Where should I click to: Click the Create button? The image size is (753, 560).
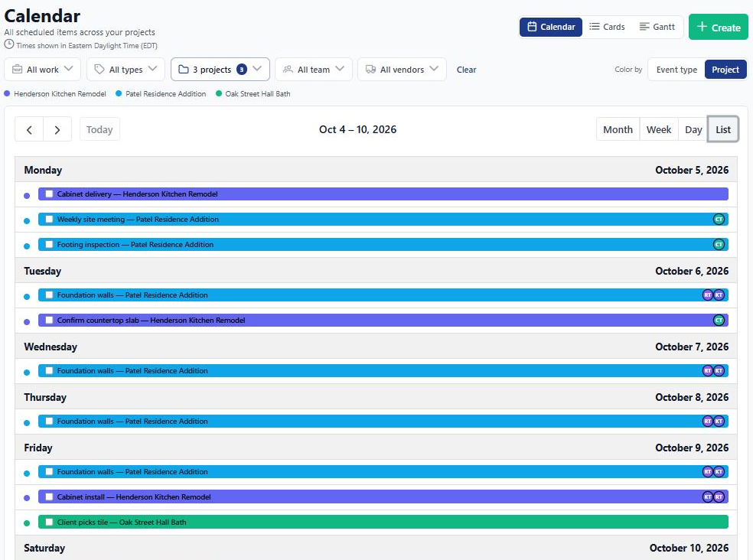click(x=719, y=27)
